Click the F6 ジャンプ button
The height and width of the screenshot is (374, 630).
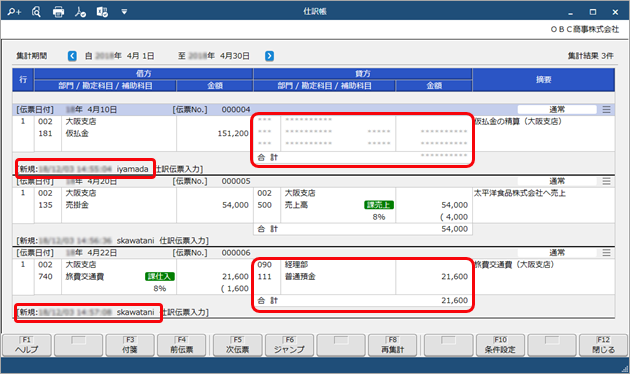(x=289, y=345)
